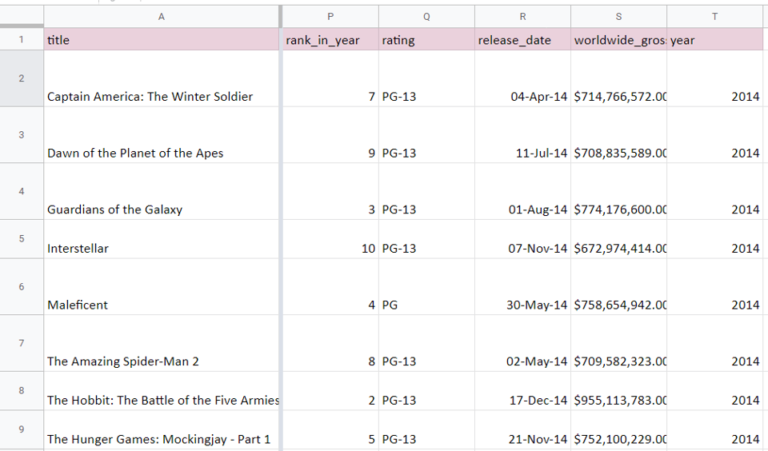
Task: Click the select-all corner box
Action: pos(21,16)
